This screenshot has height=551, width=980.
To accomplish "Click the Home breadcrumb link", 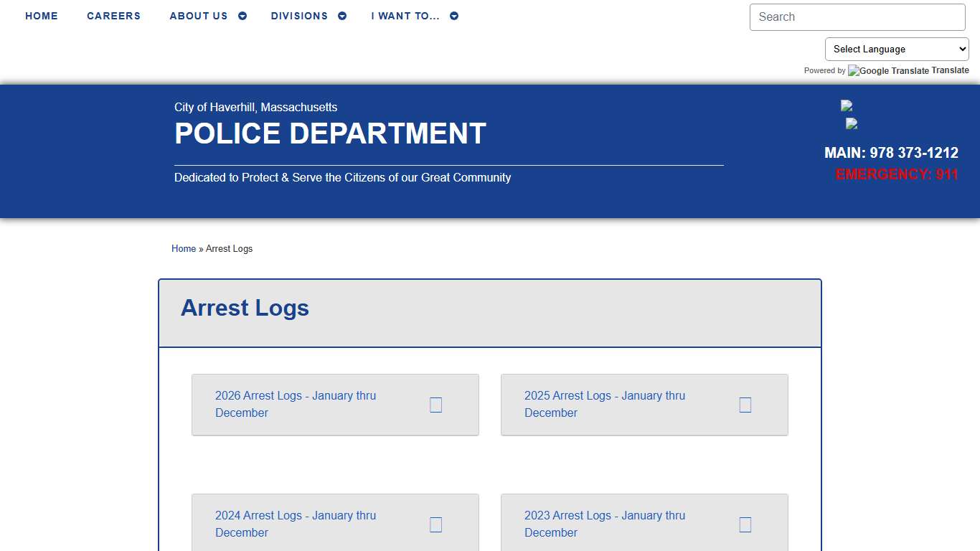I will pyautogui.click(x=184, y=248).
